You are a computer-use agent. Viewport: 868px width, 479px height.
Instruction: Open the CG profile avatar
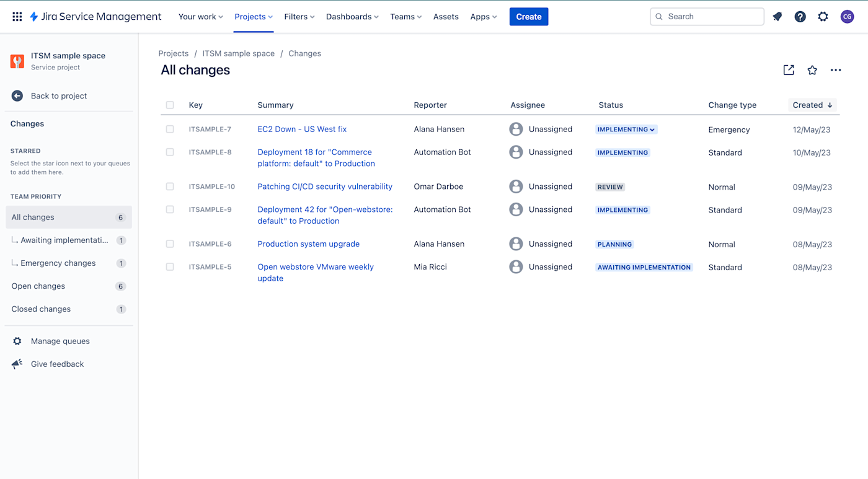847,17
